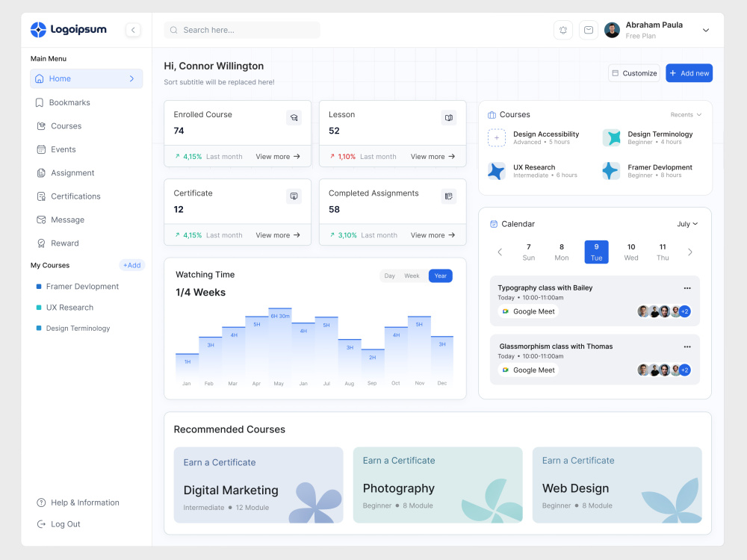Click the Calendar panel icon
747x560 pixels.
[494, 224]
